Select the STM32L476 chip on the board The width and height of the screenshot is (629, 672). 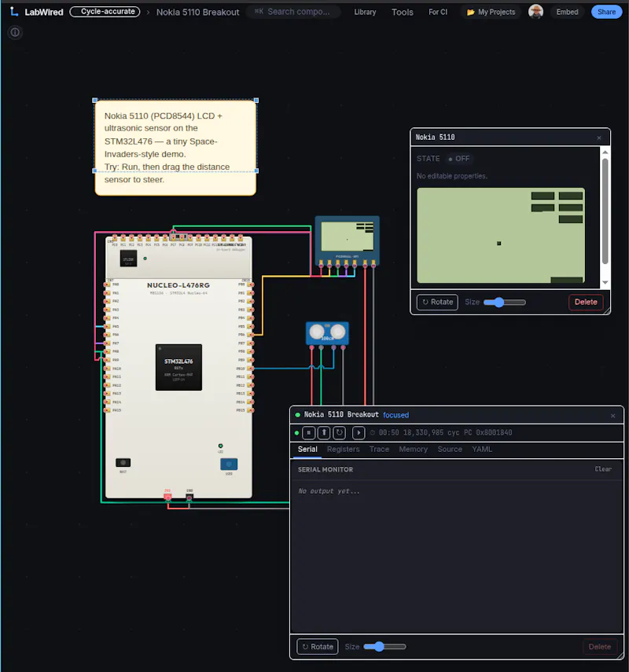pyautogui.click(x=178, y=367)
